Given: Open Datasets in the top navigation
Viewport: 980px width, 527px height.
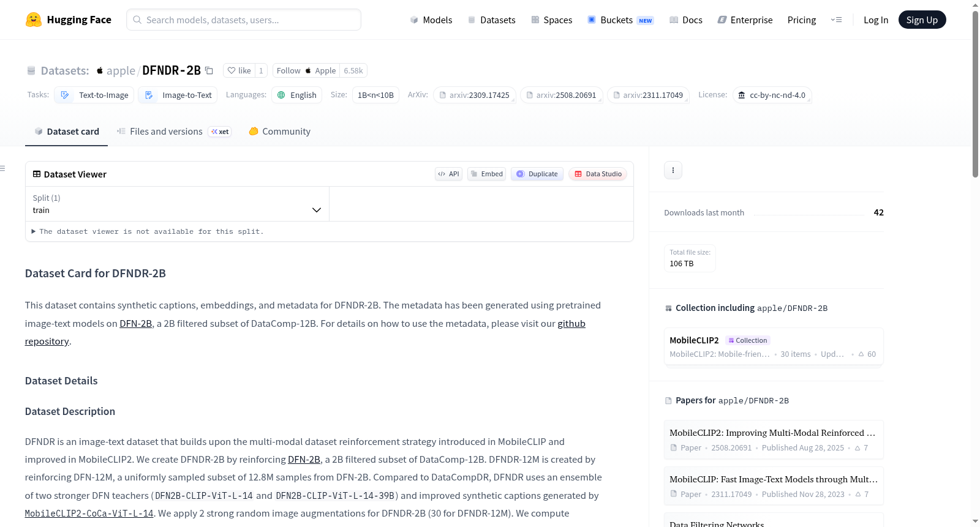Looking at the screenshot, I should 491,20.
